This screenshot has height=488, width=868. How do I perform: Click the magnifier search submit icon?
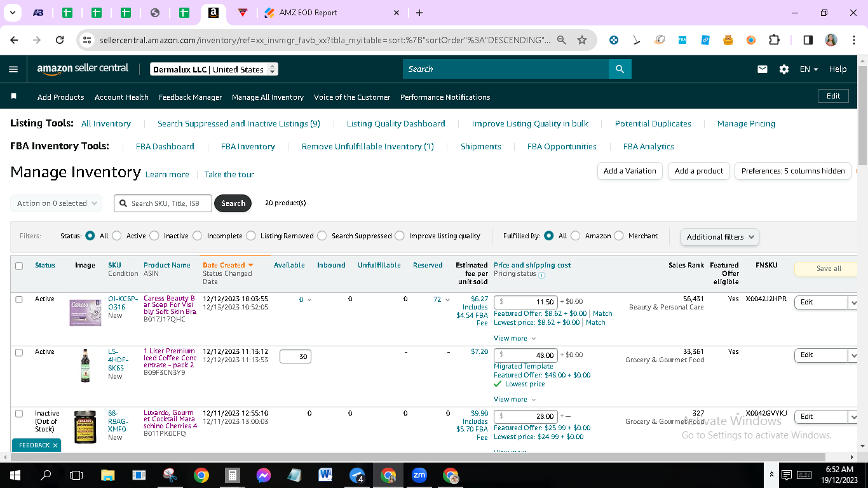click(620, 69)
